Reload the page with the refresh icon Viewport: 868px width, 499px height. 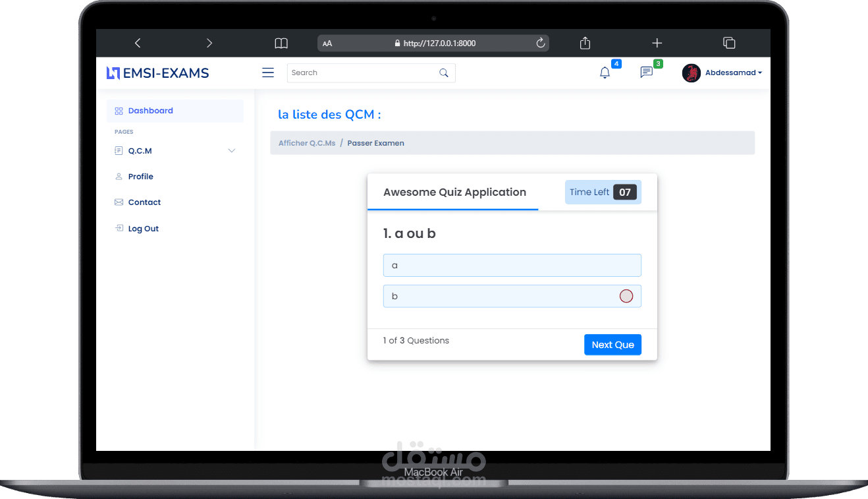pos(541,43)
